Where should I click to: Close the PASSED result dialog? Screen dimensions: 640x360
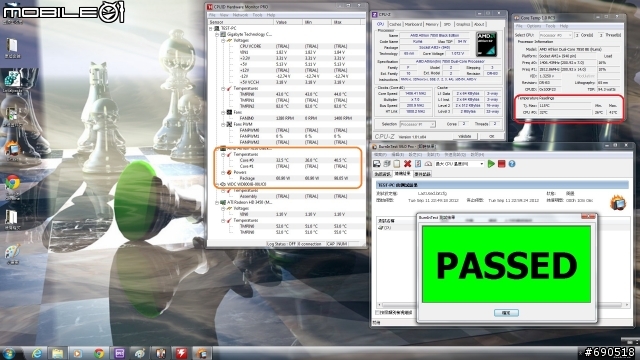pyautogui.click(x=588, y=217)
